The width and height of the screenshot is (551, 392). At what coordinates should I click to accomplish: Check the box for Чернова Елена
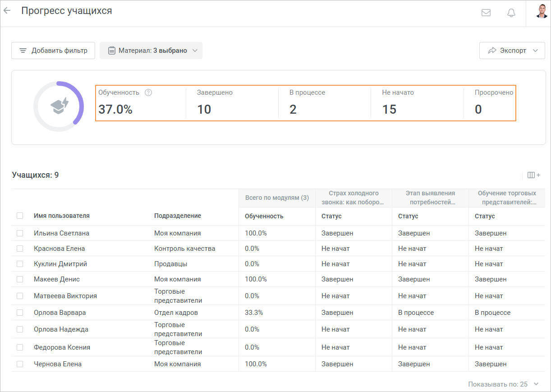tap(20, 364)
